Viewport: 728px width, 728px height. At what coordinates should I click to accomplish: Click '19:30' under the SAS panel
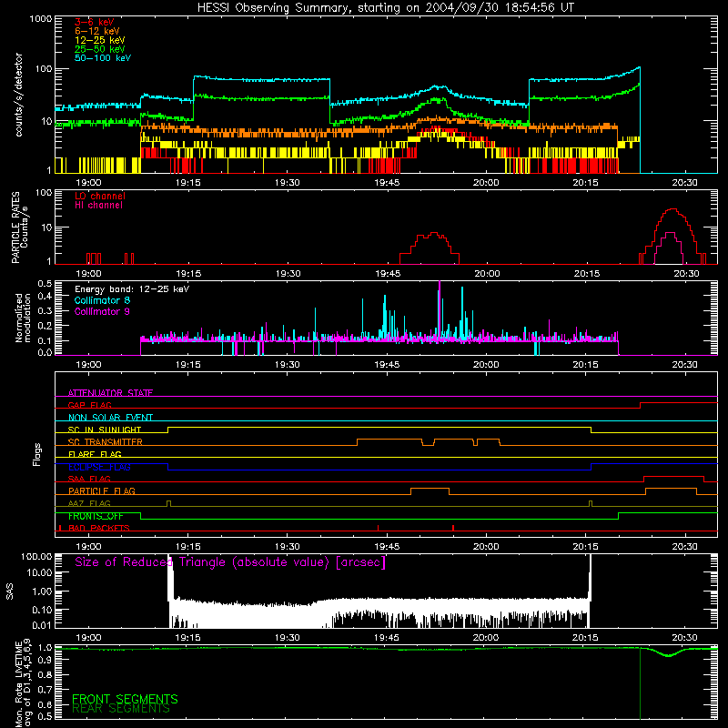[x=288, y=638]
